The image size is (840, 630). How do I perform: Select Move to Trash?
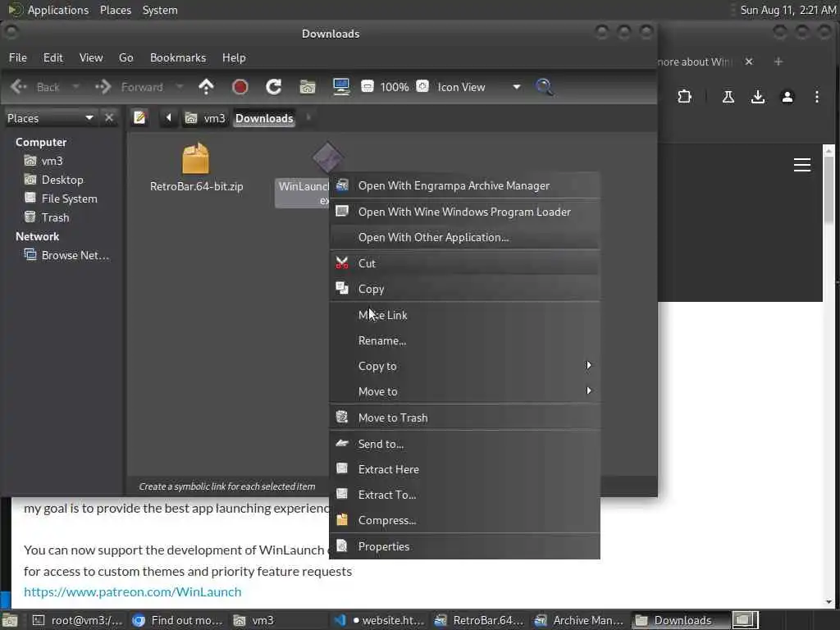464,418
